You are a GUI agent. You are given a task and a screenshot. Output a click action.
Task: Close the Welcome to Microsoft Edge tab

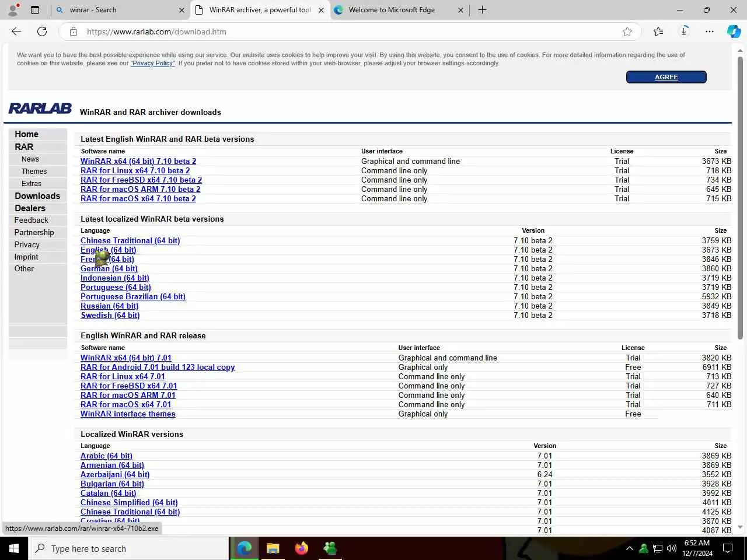coord(460,10)
